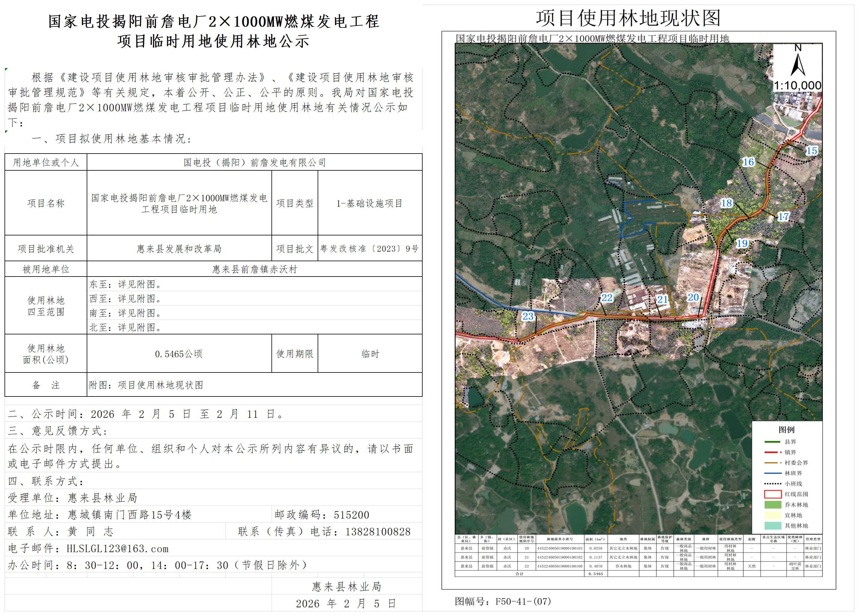The height and width of the screenshot is (616, 859).
Task: Click map sheet number F50-41-(07)
Action: pyautogui.click(x=523, y=601)
